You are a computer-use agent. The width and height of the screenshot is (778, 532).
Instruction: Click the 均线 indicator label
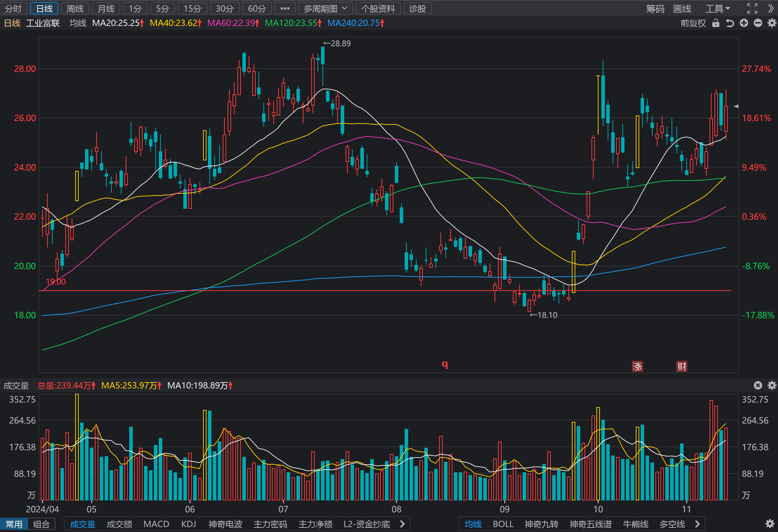[78, 23]
